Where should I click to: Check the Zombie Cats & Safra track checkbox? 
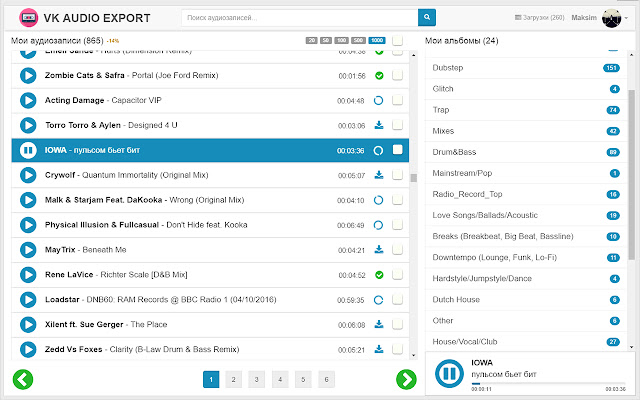click(x=397, y=75)
